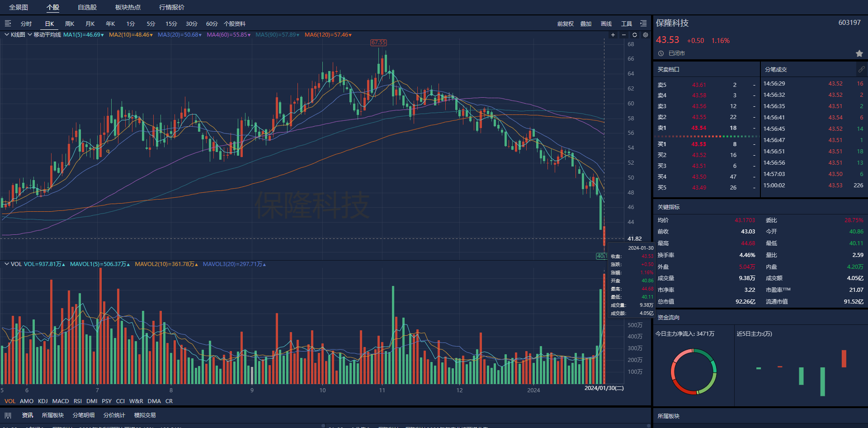Expand the 移动平均线 indicator dropdown
Viewport: 868px width, 428px height.
point(44,35)
